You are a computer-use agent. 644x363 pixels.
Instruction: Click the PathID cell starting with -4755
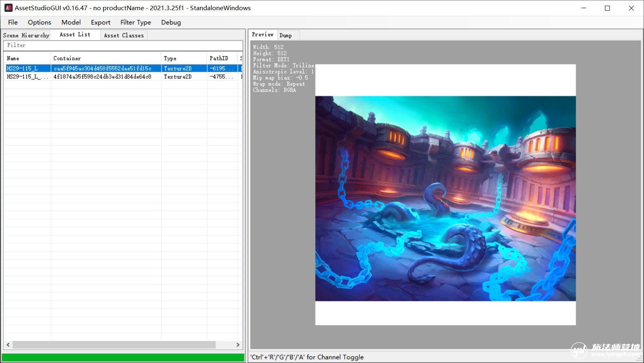pos(222,77)
